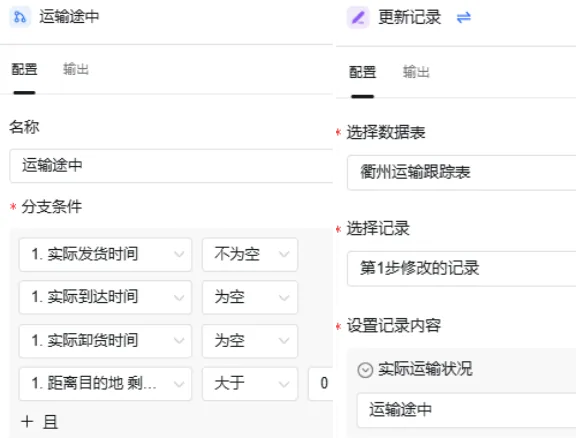Click the 名称 input containing 运输途中
The width and height of the screenshot is (576, 439).
click(x=171, y=165)
